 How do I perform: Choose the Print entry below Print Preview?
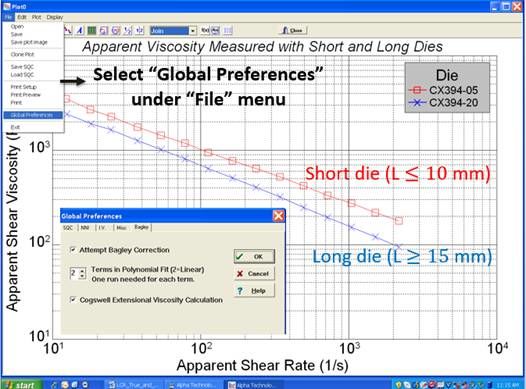16,103
